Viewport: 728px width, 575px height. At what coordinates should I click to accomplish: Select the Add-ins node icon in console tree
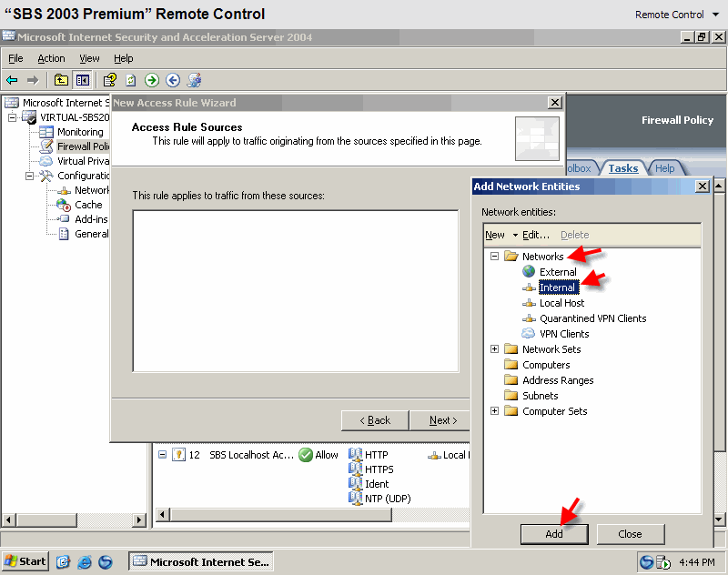click(x=64, y=219)
